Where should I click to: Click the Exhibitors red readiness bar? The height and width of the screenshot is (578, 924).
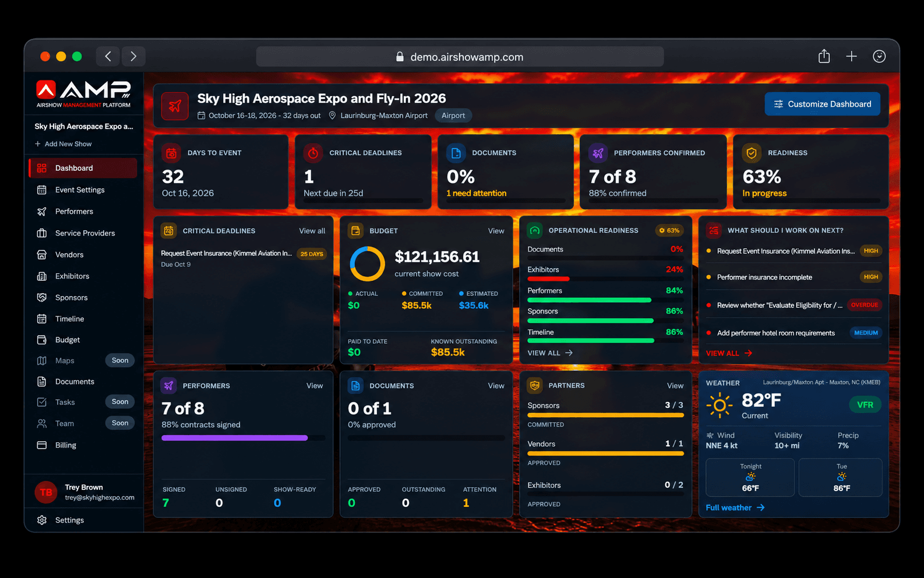(x=548, y=279)
